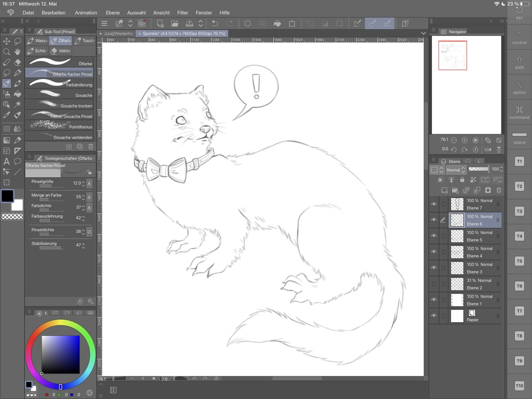Flip canvas horizontally in Navigator
This screenshot has width=532, height=399.
point(488,149)
